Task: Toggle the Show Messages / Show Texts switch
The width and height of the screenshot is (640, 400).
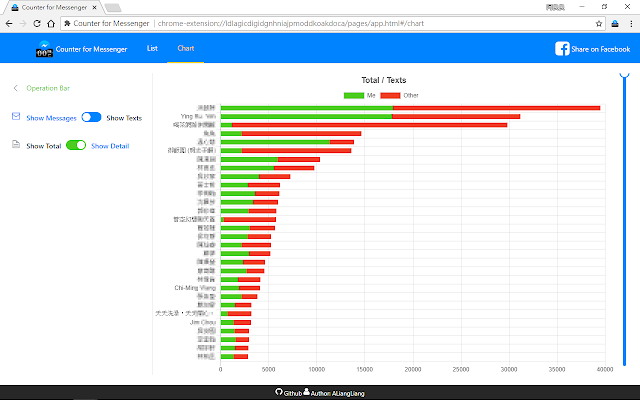Action: coord(91,118)
